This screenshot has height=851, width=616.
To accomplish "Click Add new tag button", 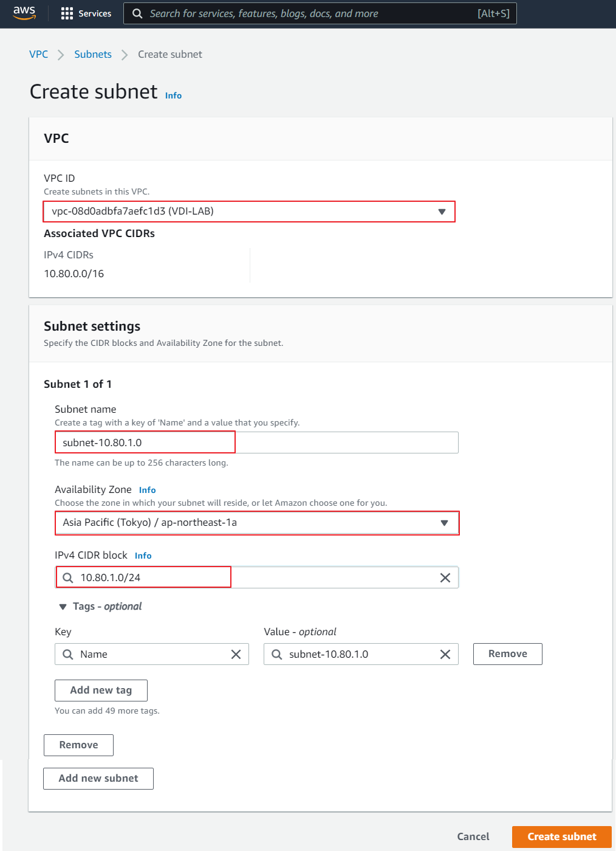I will pyautogui.click(x=101, y=690).
